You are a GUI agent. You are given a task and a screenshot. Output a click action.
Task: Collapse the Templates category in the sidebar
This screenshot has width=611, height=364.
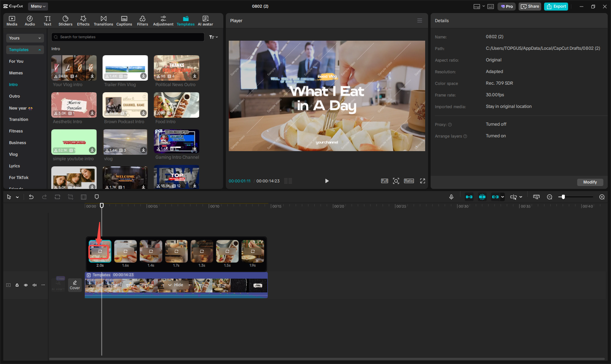point(39,49)
